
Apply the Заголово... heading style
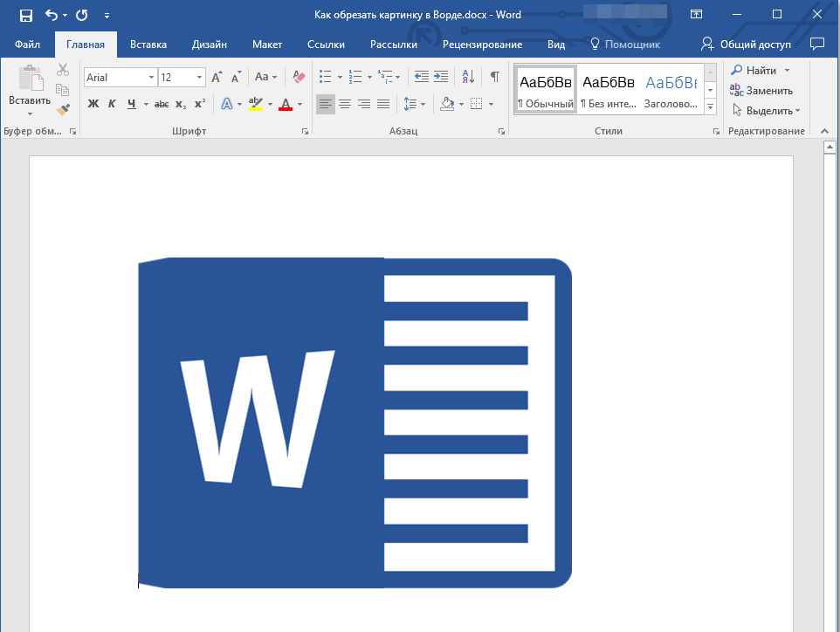coord(671,89)
